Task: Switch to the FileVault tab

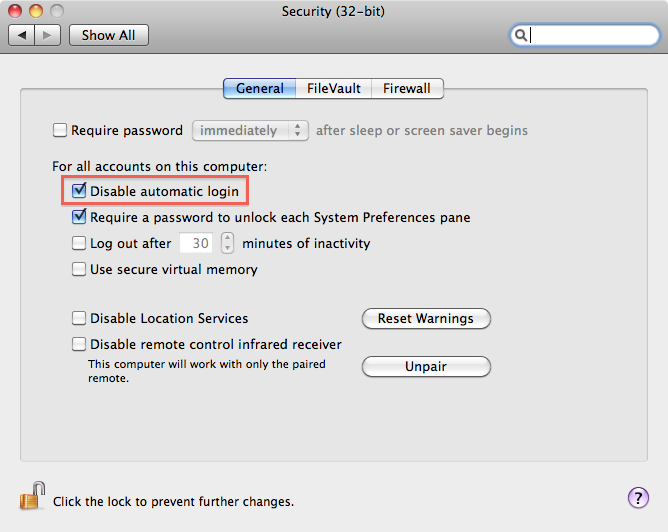Action: [x=334, y=88]
